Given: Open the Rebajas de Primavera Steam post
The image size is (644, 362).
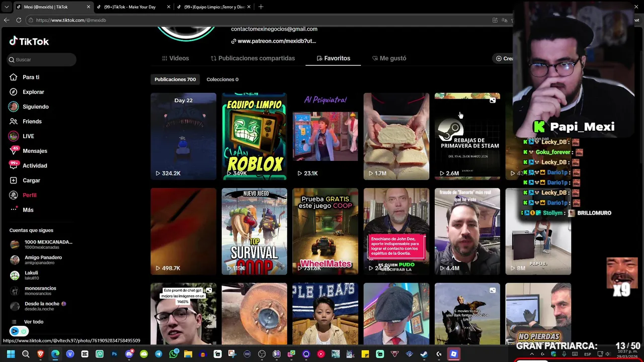Looking at the screenshot, I should click(467, 136).
